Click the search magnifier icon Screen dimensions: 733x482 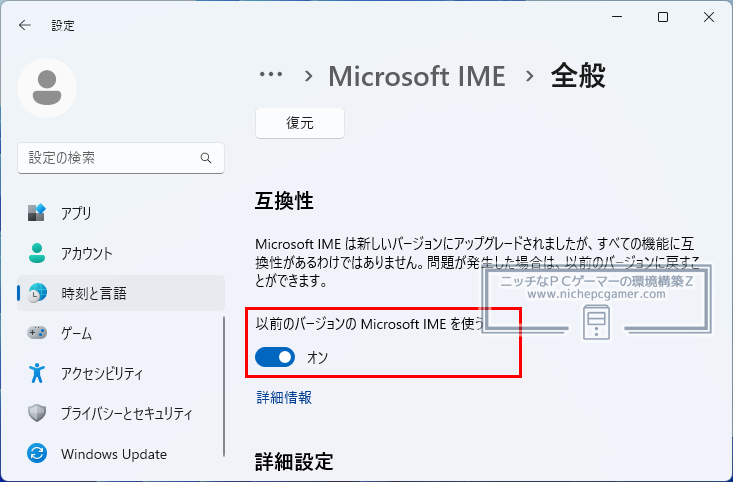[206, 158]
